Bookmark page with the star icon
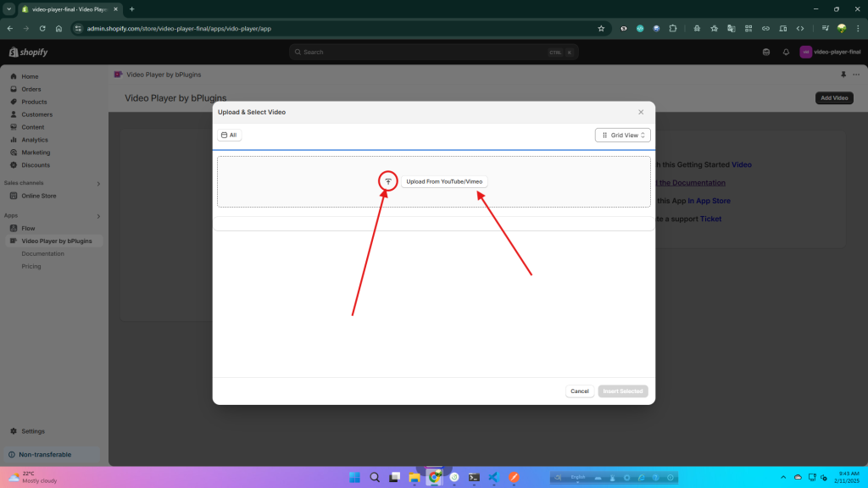868x488 pixels. (601, 28)
